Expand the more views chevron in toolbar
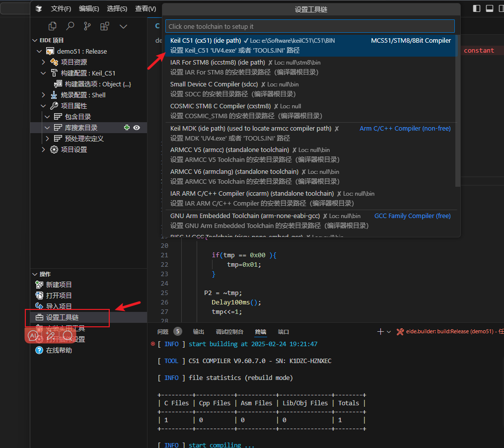The image size is (504, 448). pyautogui.click(x=124, y=26)
